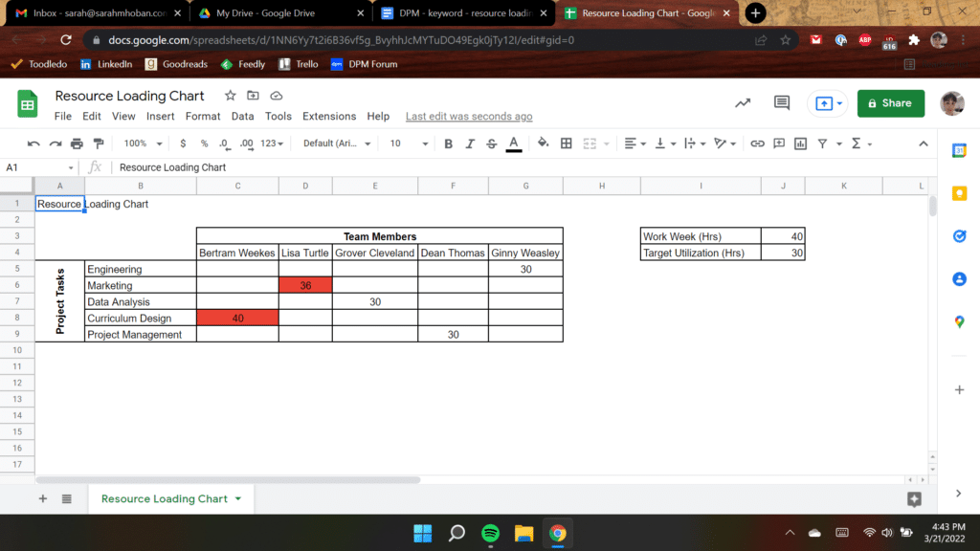Open the Extensions menu
This screenshot has width=980, height=551.
(329, 116)
